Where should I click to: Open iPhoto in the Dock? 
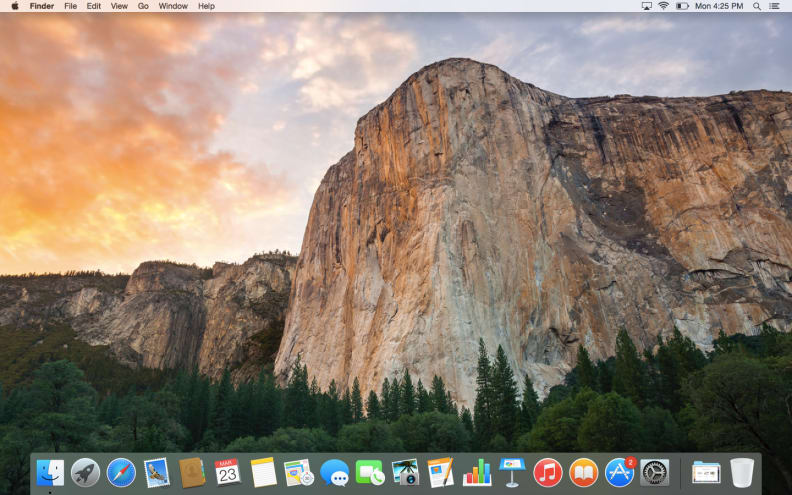(x=406, y=472)
